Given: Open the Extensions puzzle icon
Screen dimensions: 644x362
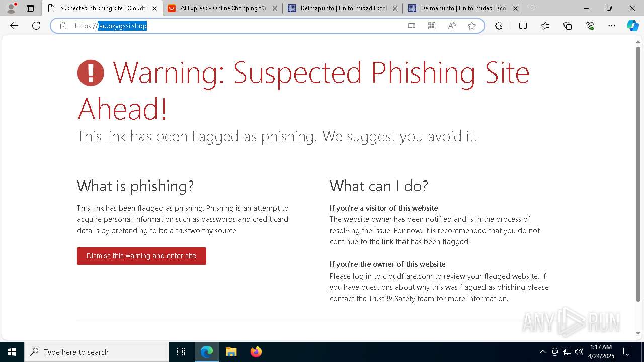Looking at the screenshot, I should point(499,26).
